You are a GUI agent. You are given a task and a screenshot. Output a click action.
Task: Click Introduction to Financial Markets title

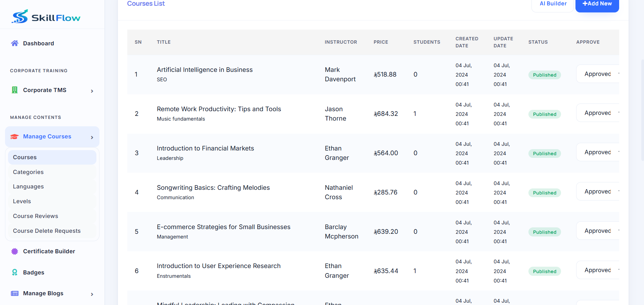205,148
